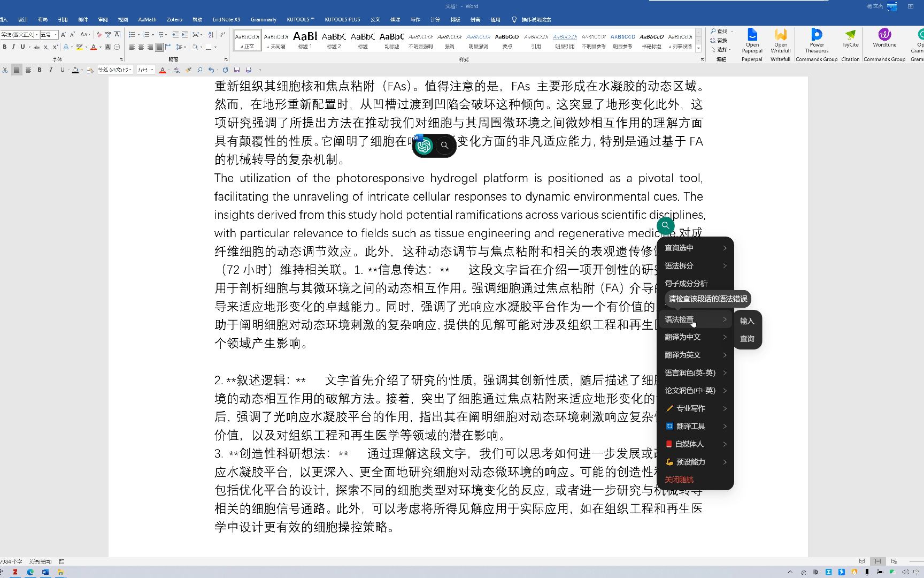Image resolution: width=924 pixels, height=578 pixels.
Task: Toggle justify paragraph alignment
Action: (x=159, y=47)
